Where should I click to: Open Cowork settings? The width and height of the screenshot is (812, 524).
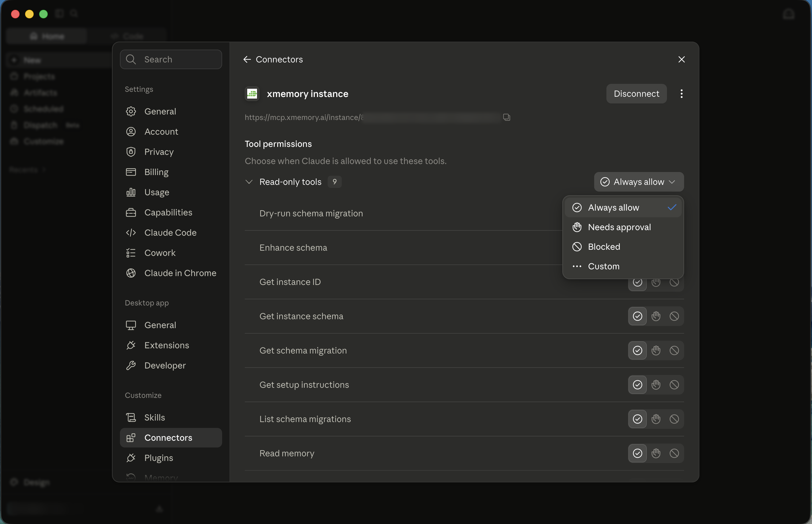tap(171, 253)
